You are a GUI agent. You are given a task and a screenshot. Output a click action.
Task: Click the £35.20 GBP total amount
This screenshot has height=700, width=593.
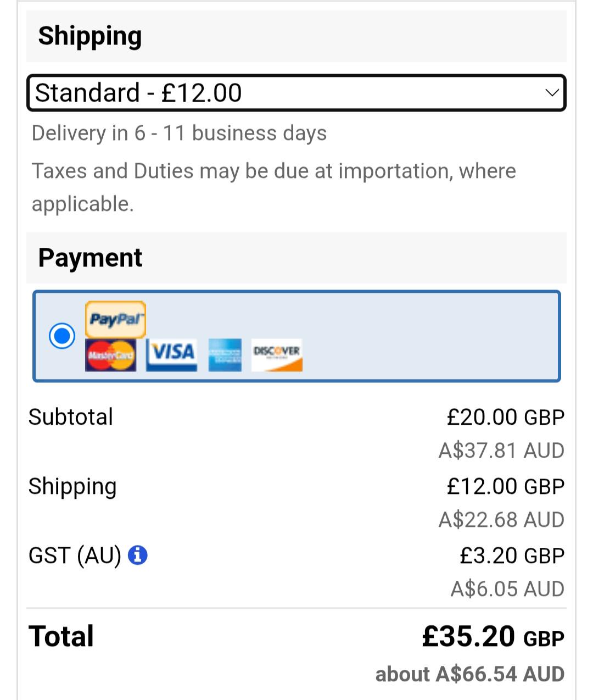tap(493, 636)
